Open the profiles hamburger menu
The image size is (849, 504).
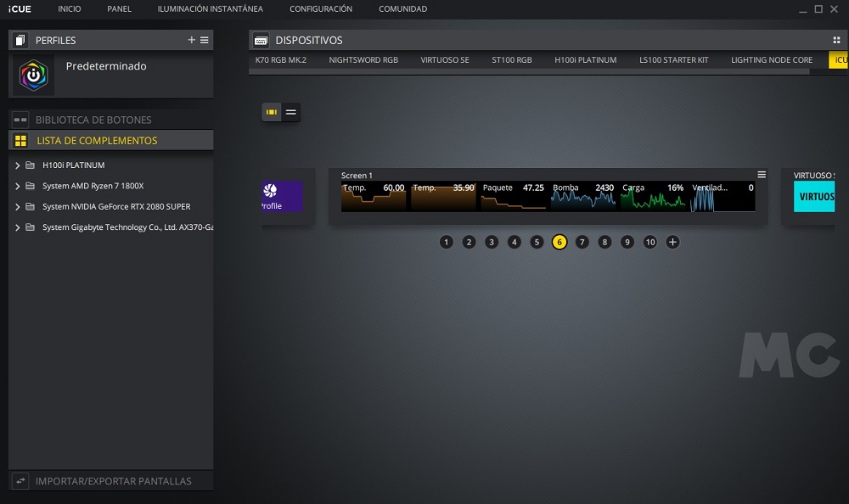point(205,40)
